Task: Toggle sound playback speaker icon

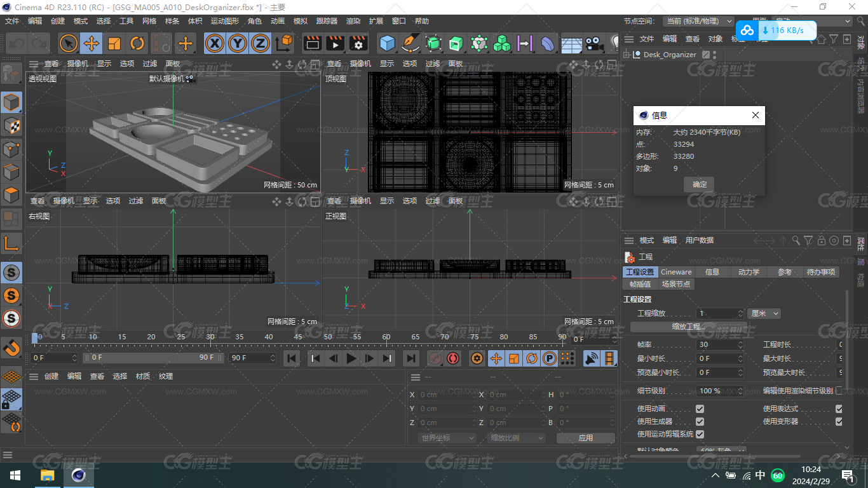Action: tap(592, 359)
